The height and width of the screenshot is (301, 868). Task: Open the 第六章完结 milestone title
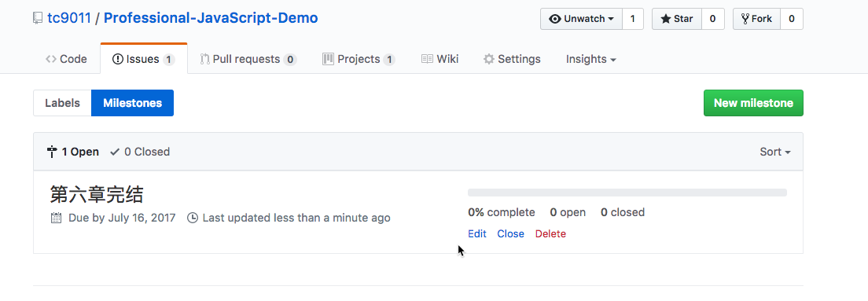(x=97, y=194)
